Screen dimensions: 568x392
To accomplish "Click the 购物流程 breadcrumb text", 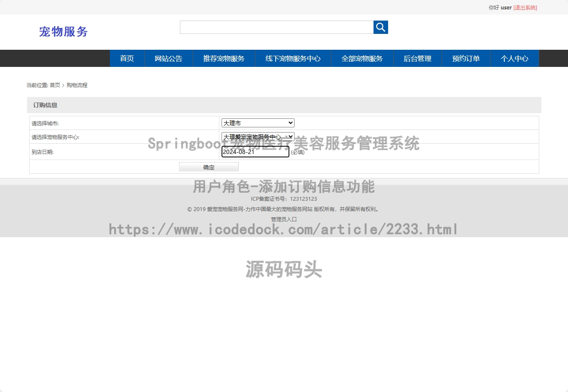I will pyautogui.click(x=77, y=85).
